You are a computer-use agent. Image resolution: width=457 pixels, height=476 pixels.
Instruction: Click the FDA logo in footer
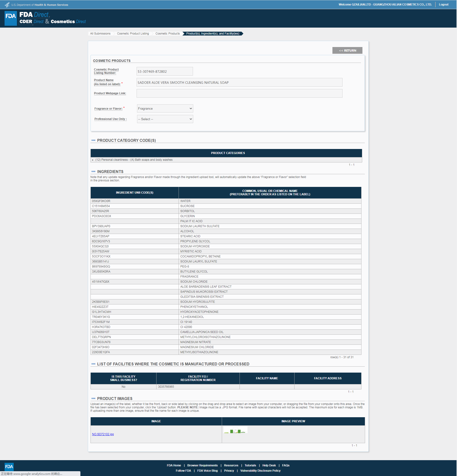tap(9, 466)
